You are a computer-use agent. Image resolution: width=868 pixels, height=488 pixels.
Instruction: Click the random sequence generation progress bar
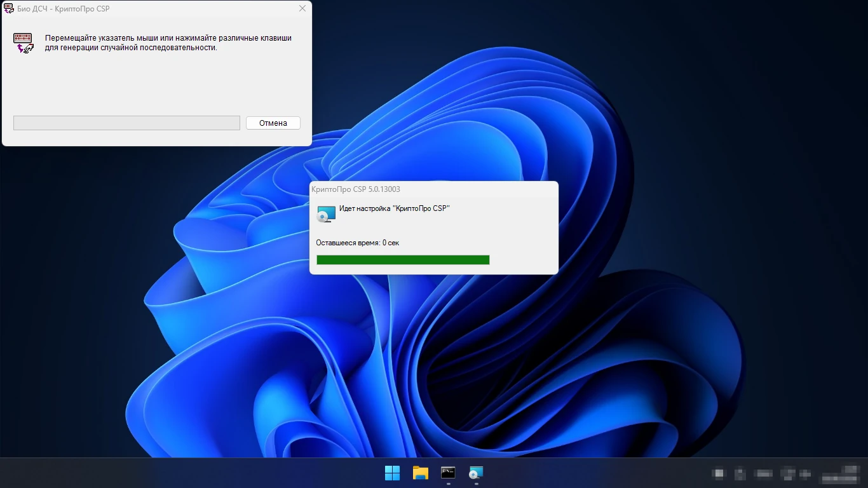point(126,123)
